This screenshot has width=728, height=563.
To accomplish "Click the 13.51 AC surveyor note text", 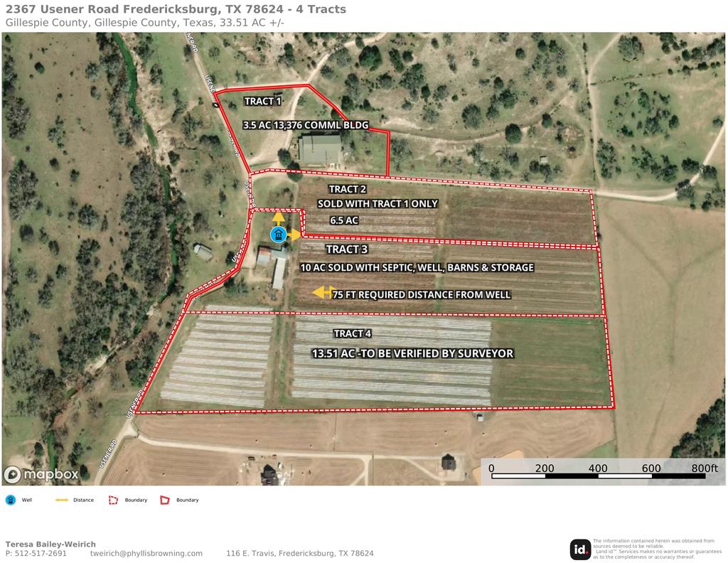I will (412, 354).
